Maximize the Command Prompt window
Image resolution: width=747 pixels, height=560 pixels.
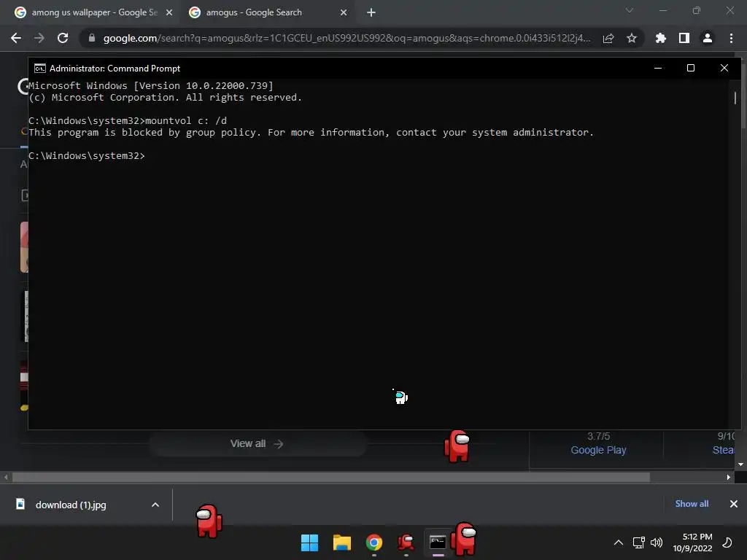coord(690,68)
